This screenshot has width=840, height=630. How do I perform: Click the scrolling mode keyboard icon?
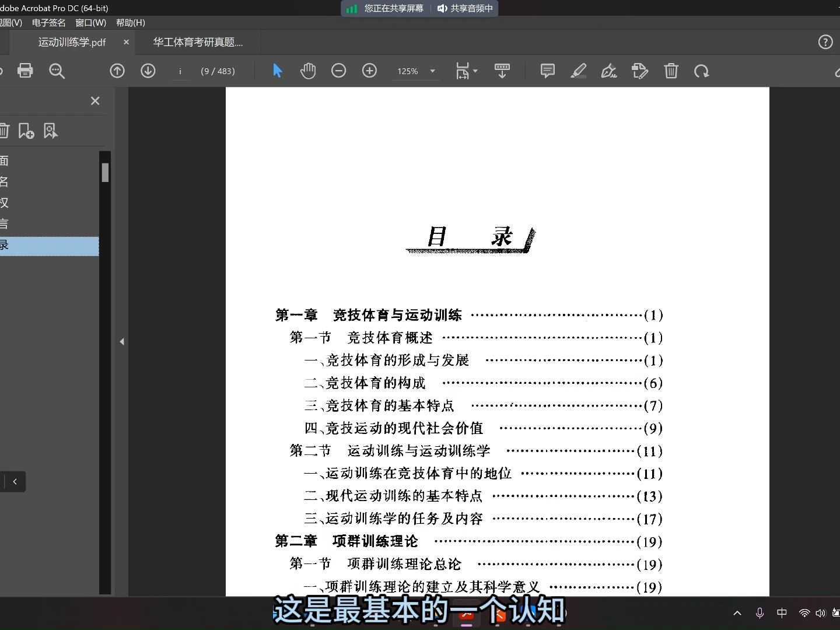click(502, 71)
